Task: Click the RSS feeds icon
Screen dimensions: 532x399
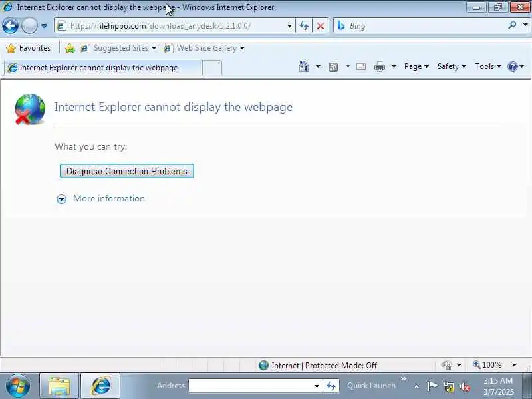Action: click(x=333, y=67)
